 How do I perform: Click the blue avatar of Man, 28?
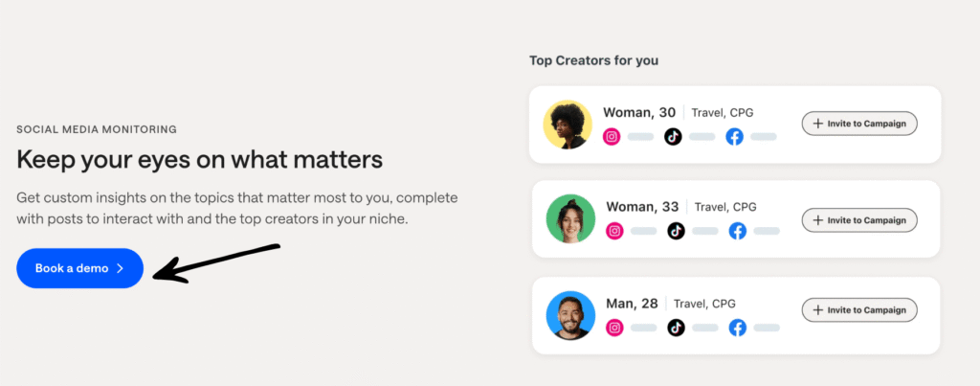(x=570, y=315)
